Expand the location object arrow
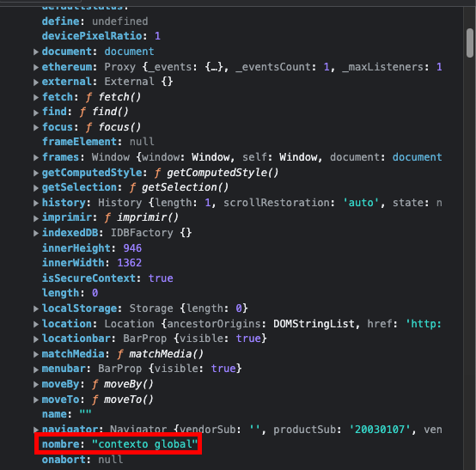 [36, 324]
